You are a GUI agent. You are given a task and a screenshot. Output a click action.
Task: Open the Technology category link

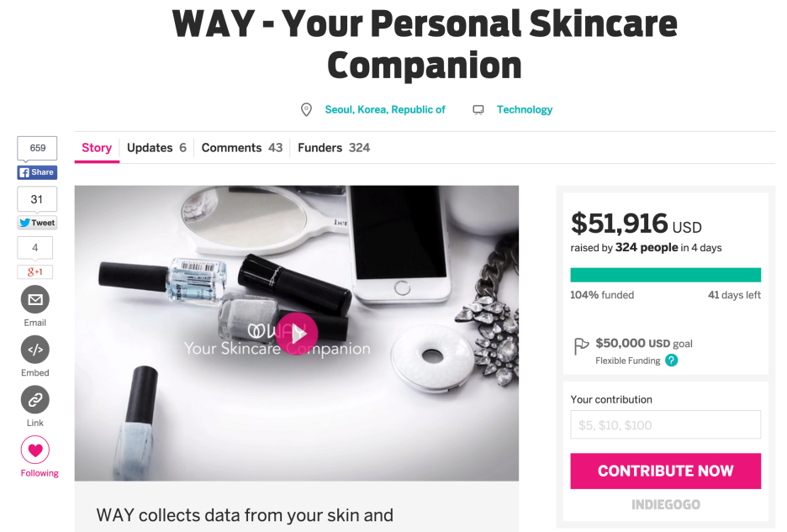(525, 109)
